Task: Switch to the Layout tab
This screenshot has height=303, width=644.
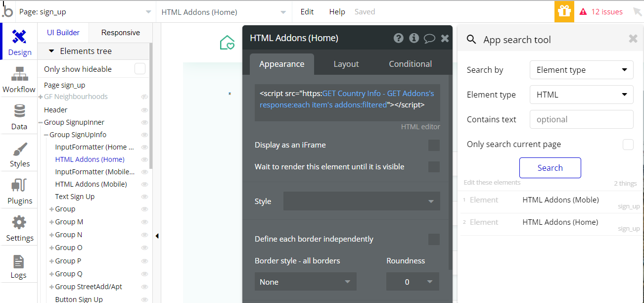Action: [x=346, y=64]
